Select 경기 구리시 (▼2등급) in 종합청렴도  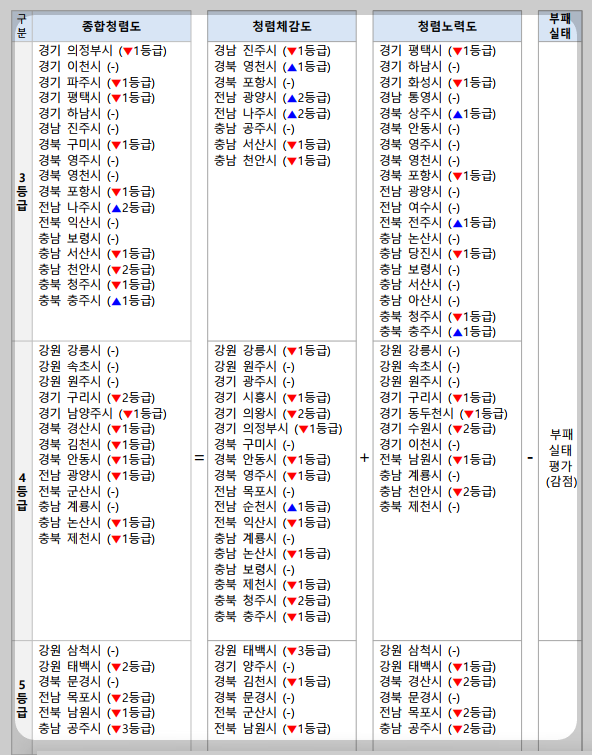[97, 398]
